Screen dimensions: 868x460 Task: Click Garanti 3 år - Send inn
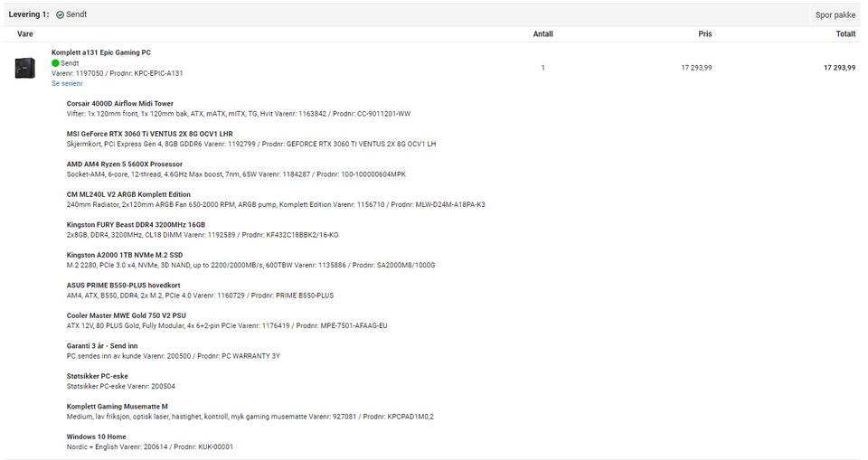[102, 346]
